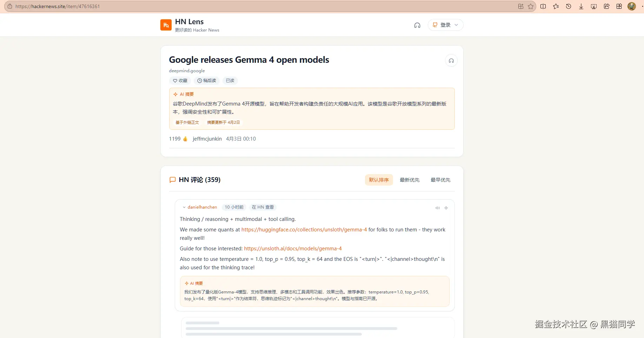Toggle the 已读 read status

[230, 81]
